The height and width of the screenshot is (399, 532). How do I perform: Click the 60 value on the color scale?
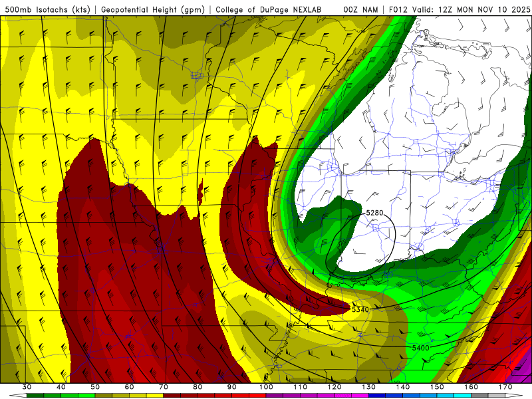pyautogui.click(x=129, y=387)
